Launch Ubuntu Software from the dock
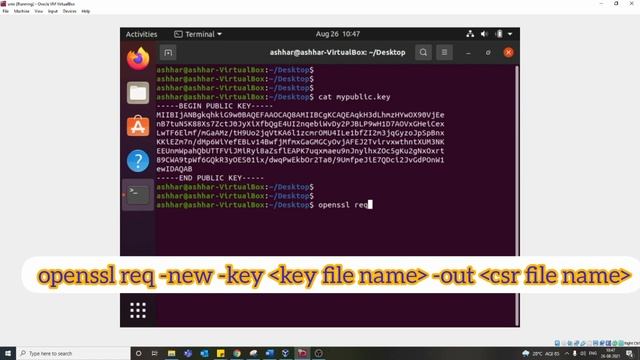 tap(138, 126)
